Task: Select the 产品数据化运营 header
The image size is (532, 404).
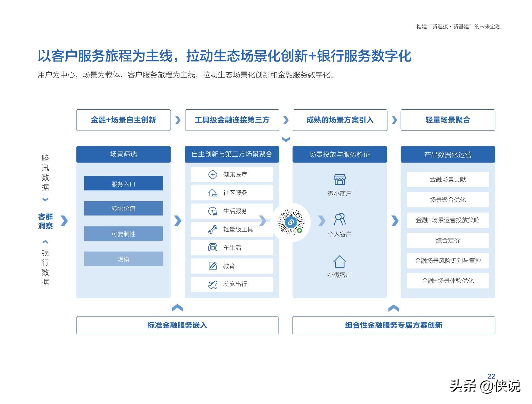Action: click(x=448, y=154)
